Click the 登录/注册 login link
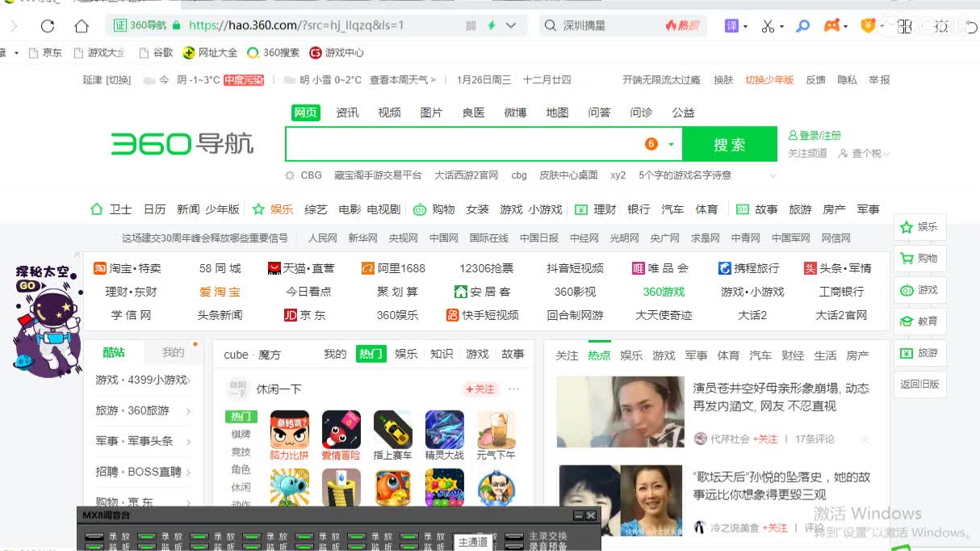The width and height of the screenshot is (980, 551). [815, 136]
